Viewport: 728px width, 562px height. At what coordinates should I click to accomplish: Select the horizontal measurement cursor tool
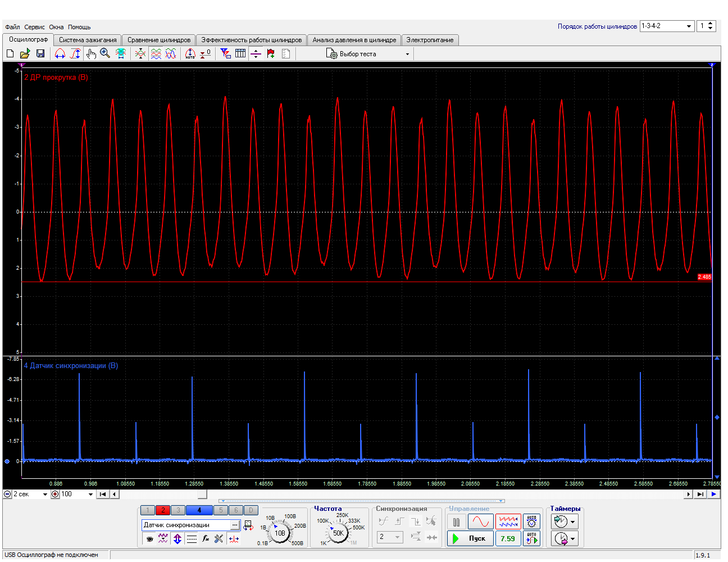pos(60,54)
